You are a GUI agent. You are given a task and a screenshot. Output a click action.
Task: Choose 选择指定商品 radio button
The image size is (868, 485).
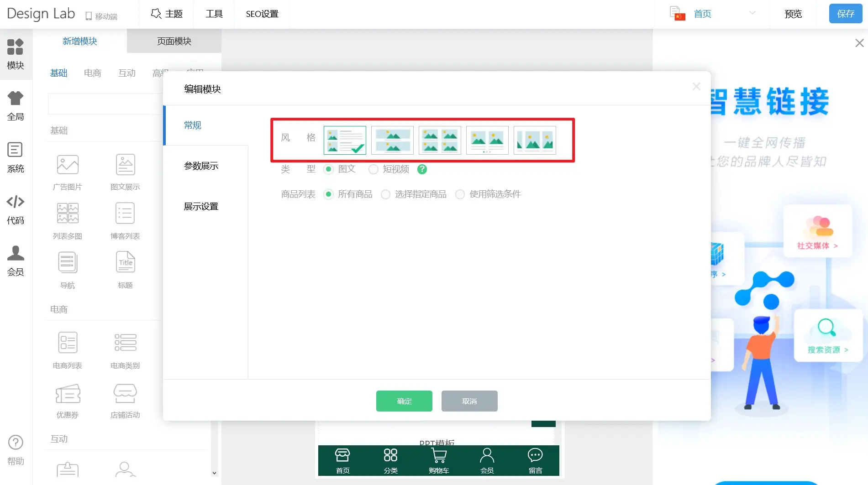pyautogui.click(x=386, y=194)
